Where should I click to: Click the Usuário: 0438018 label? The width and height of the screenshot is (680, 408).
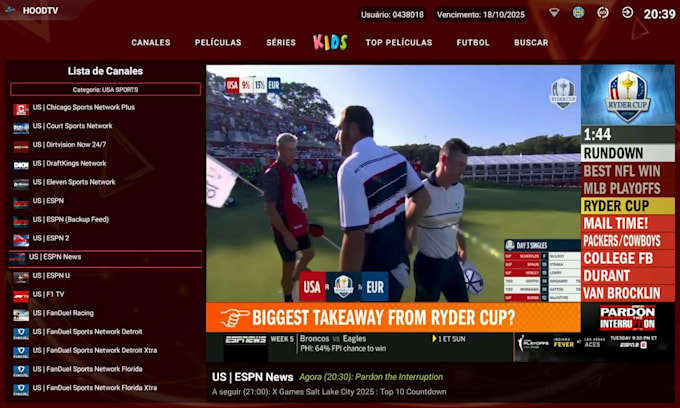(392, 15)
